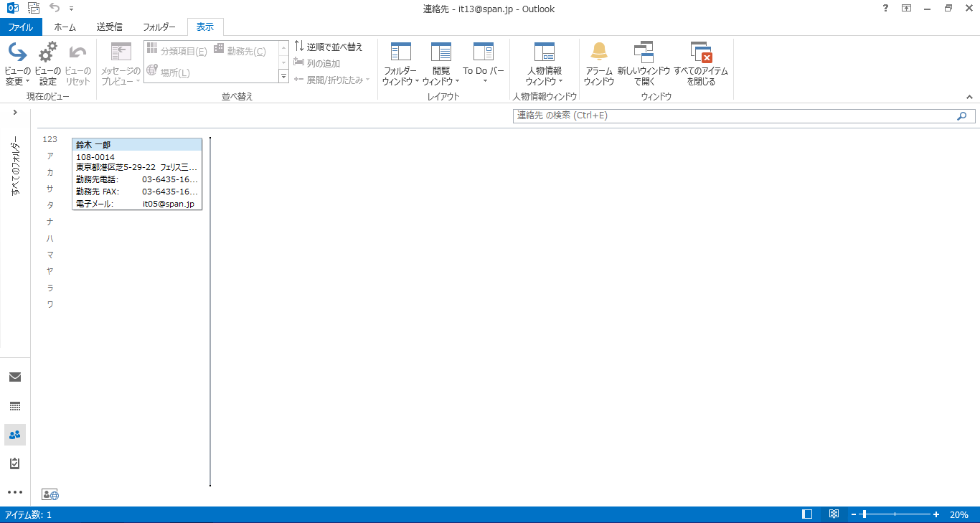Screen dimensions: 980x523
Task: Expand the arrangement gallery more arrow
Action: click(283, 77)
